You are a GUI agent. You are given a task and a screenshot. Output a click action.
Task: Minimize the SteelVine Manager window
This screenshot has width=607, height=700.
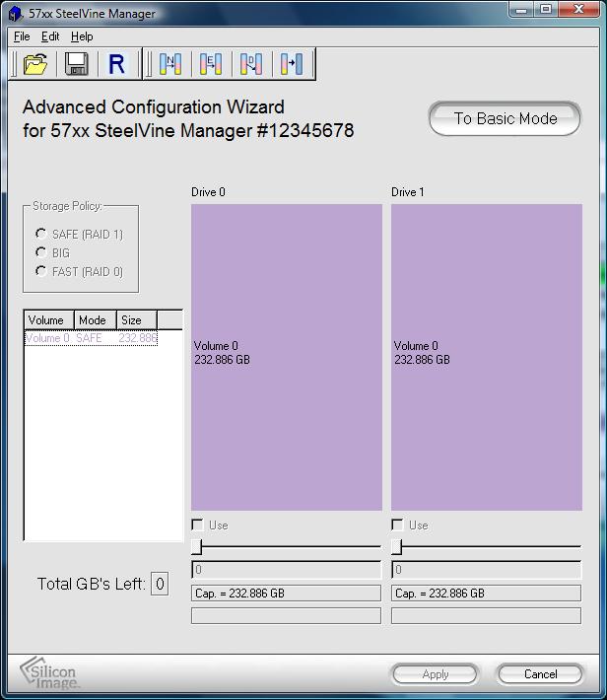click(521, 9)
